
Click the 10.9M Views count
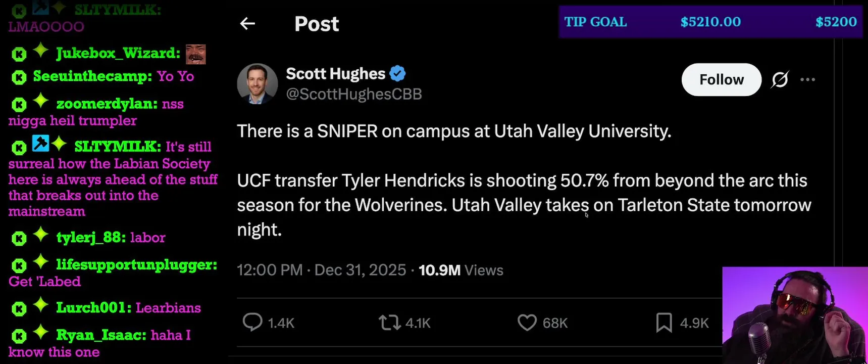tap(461, 270)
